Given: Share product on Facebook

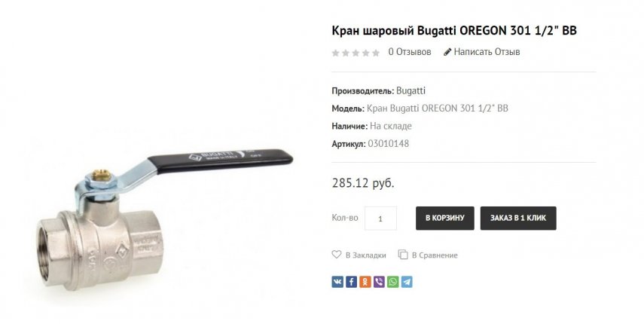Looking at the screenshot, I should [x=351, y=282].
